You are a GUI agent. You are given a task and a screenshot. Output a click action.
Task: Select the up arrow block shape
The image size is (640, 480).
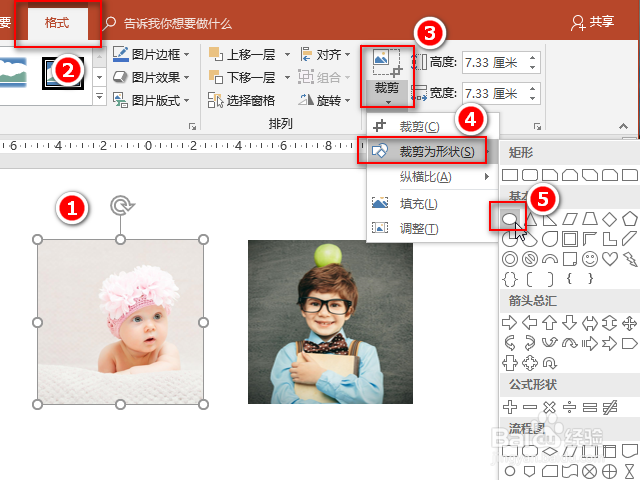(550, 323)
